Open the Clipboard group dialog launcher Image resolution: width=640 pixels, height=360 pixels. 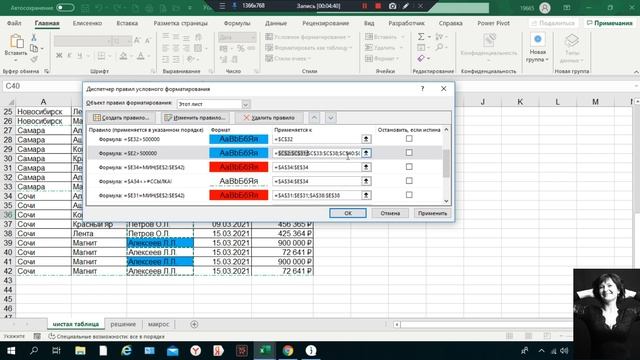pyautogui.click(x=47, y=71)
